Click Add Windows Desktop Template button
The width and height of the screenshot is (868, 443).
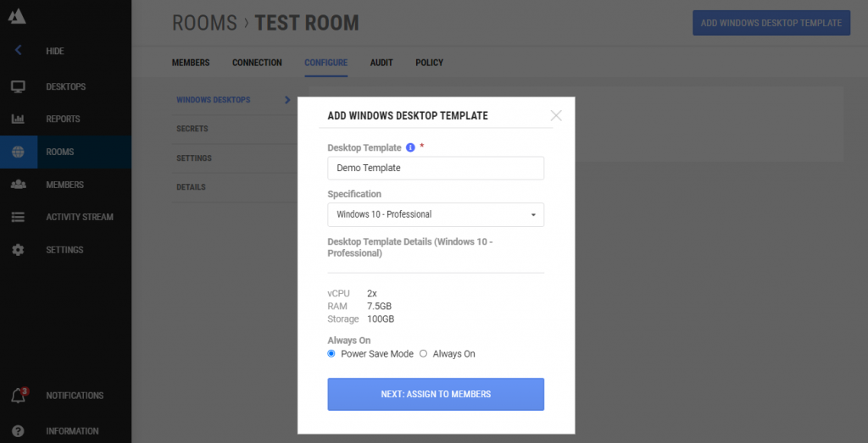click(x=771, y=23)
